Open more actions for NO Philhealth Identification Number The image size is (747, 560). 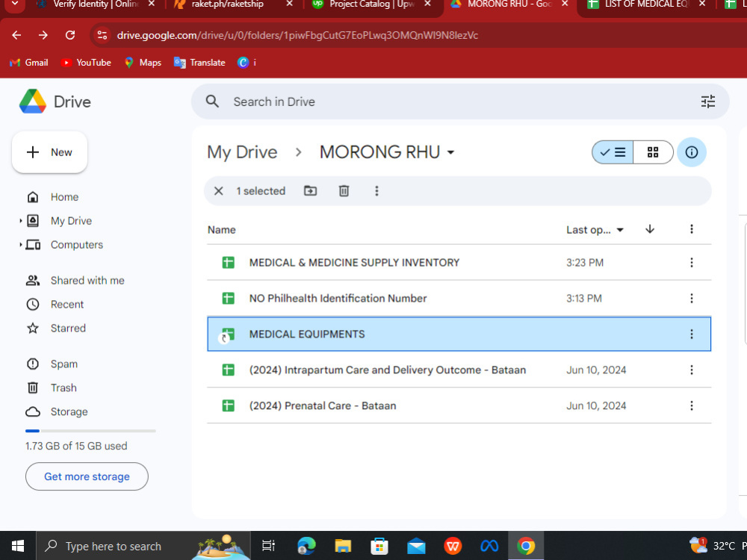(691, 298)
